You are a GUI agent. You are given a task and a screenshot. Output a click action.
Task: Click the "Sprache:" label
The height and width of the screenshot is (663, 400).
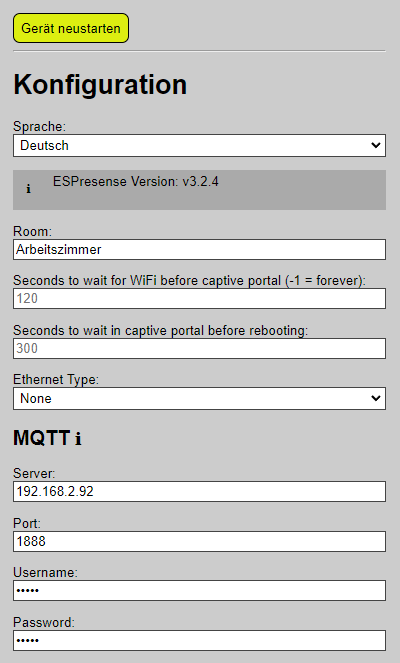[39, 126]
